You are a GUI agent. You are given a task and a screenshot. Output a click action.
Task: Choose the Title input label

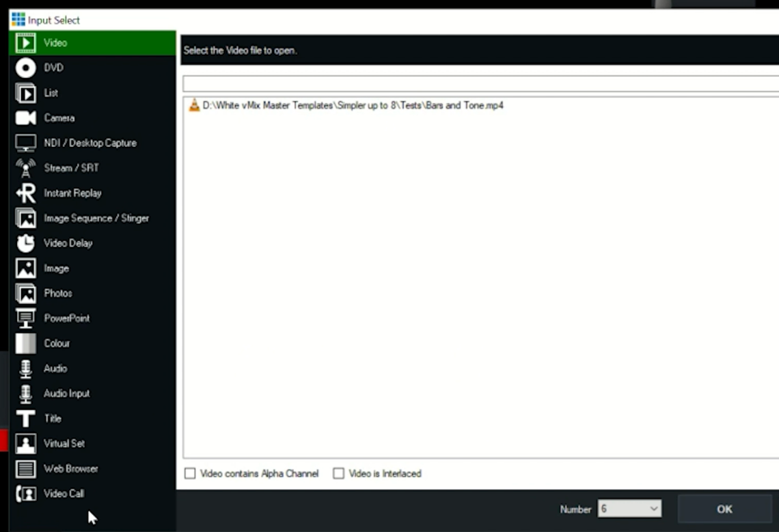[53, 418]
